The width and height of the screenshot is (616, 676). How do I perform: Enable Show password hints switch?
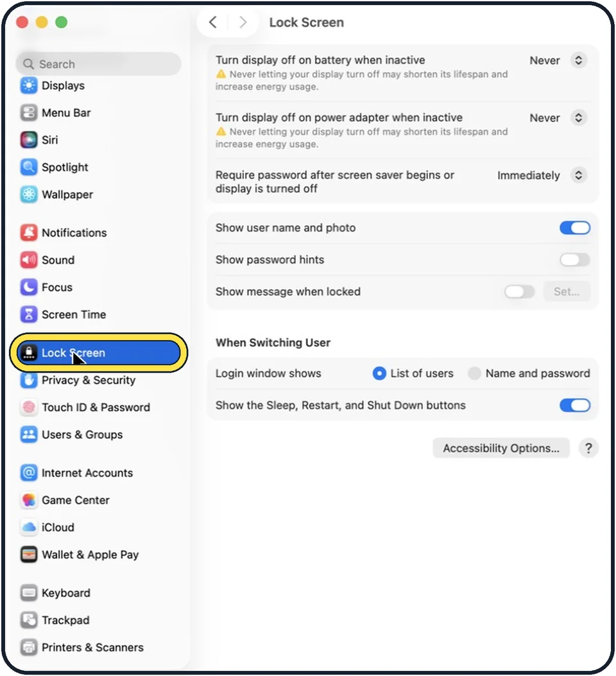coord(574,260)
